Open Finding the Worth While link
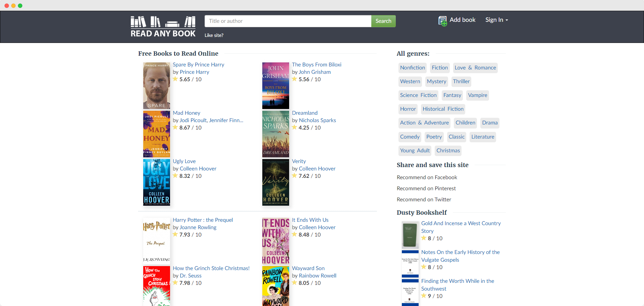This screenshot has height=306, width=644. [x=458, y=285]
